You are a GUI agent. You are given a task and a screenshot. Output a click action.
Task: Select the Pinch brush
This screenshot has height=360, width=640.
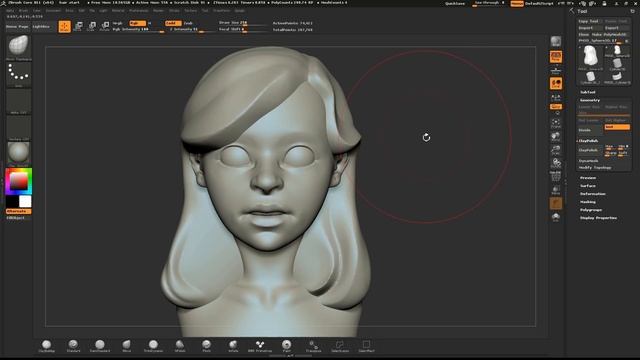coord(207,346)
